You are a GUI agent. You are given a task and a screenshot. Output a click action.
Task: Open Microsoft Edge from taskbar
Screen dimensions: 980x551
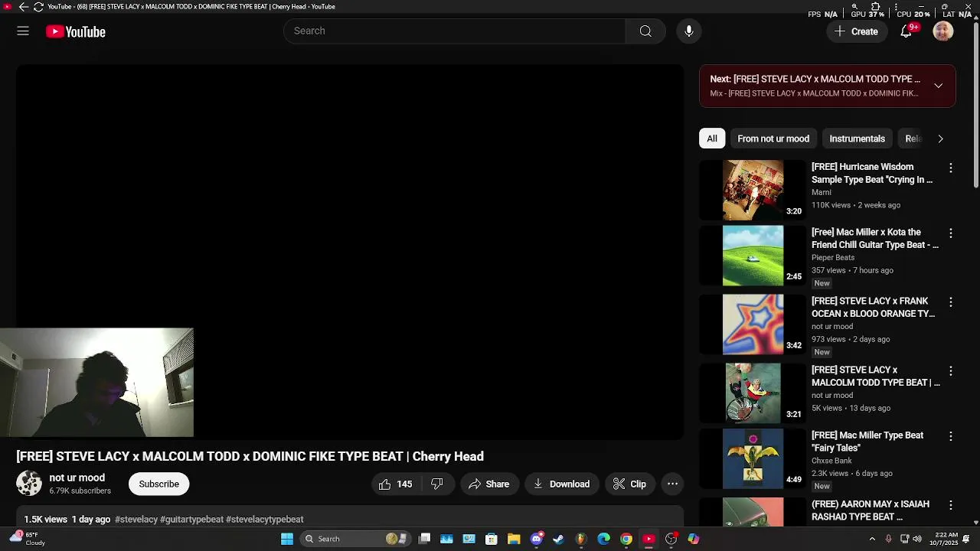[604, 539]
